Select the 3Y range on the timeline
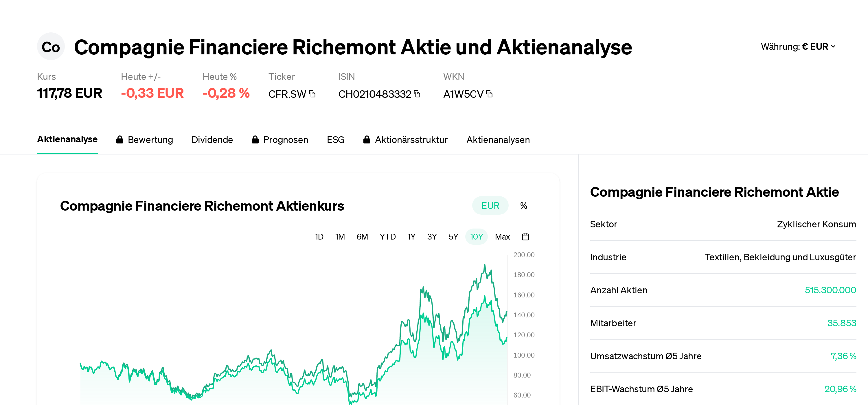Screen dimensions: 868x405 432,237
